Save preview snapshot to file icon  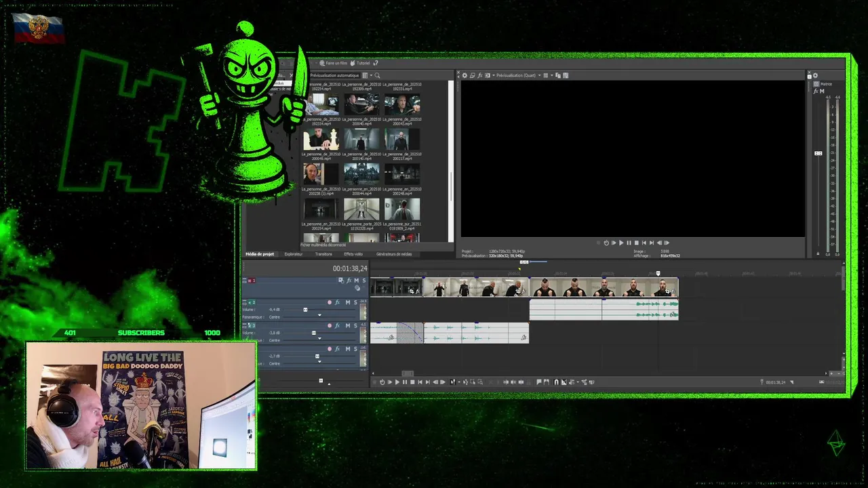point(566,75)
